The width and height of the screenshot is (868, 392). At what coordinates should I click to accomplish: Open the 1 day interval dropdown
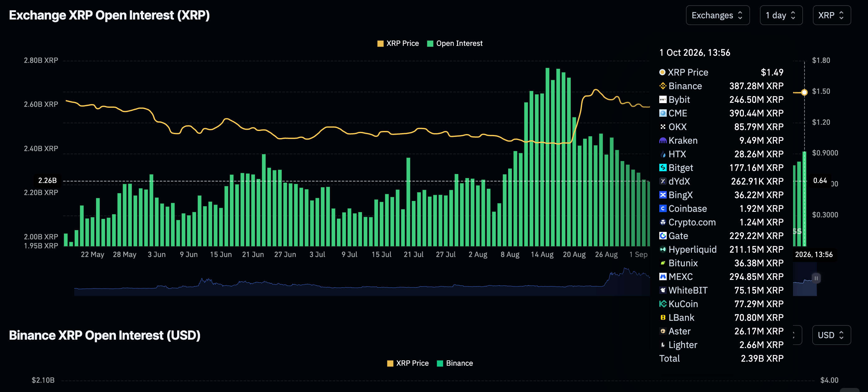(x=781, y=15)
